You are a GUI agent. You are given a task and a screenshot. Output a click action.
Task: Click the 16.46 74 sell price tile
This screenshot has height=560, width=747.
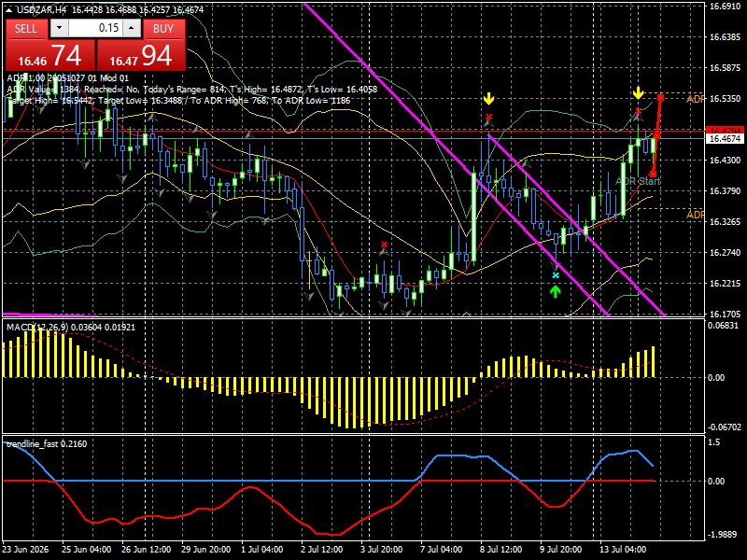[50, 56]
